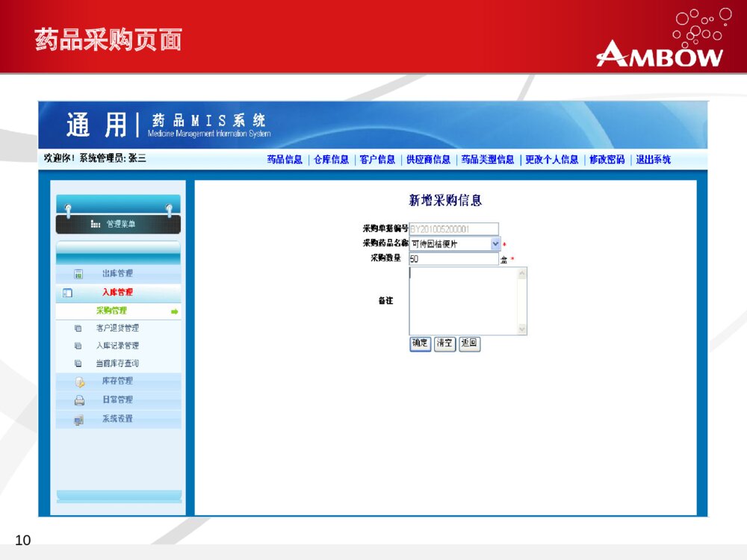Click the green arrow beside 采购管理

point(174,312)
